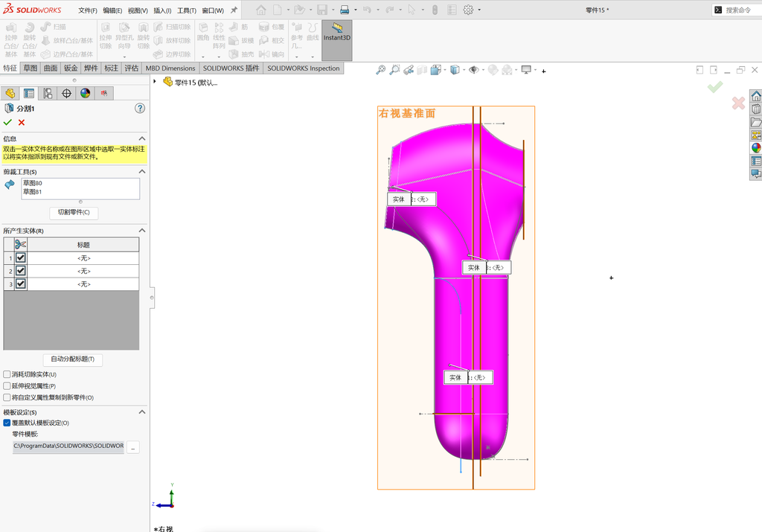Click the confirm corner red X in viewport
Image resolution: width=762 pixels, height=532 pixels.
[738, 103]
